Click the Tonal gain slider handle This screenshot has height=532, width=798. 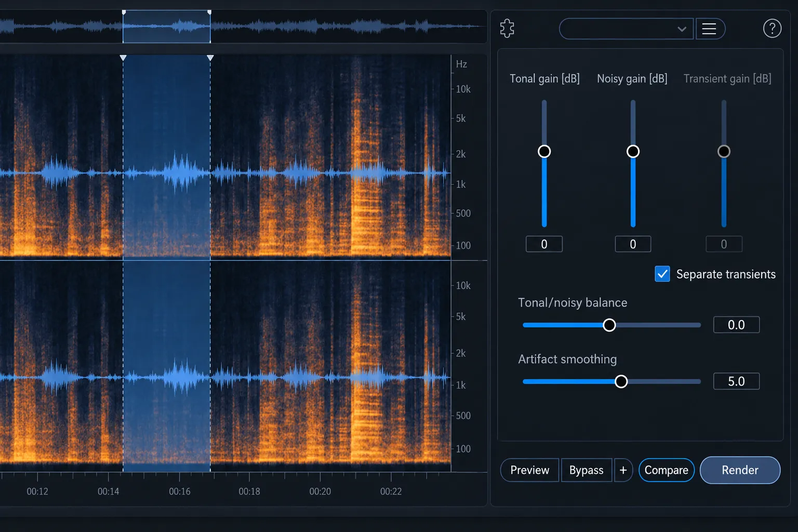click(x=544, y=151)
